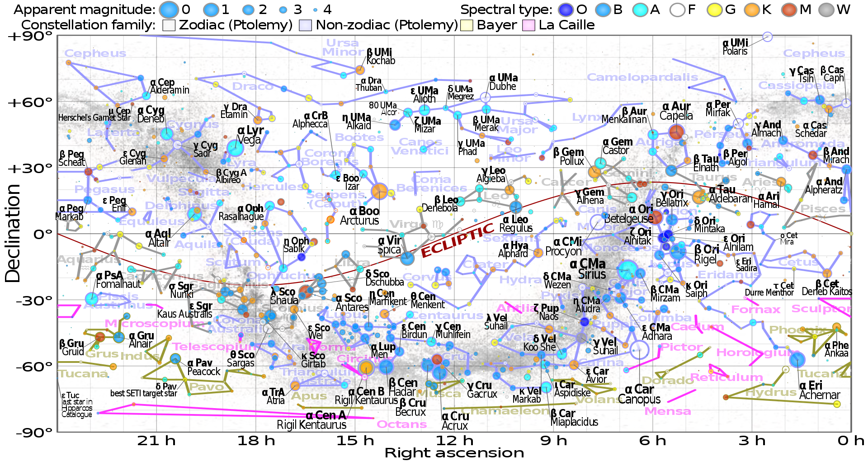Select the Deneb star marker in Cygnus

[x=167, y=134]
